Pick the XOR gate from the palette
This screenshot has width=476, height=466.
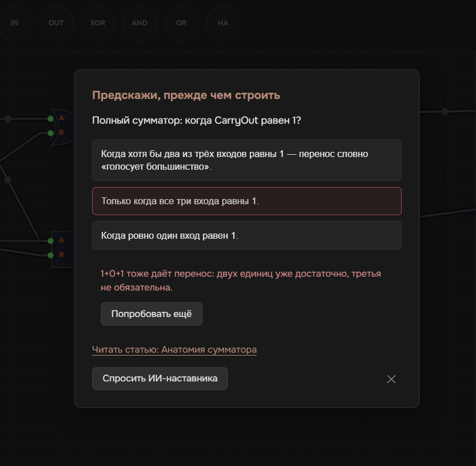pos(98,24)
